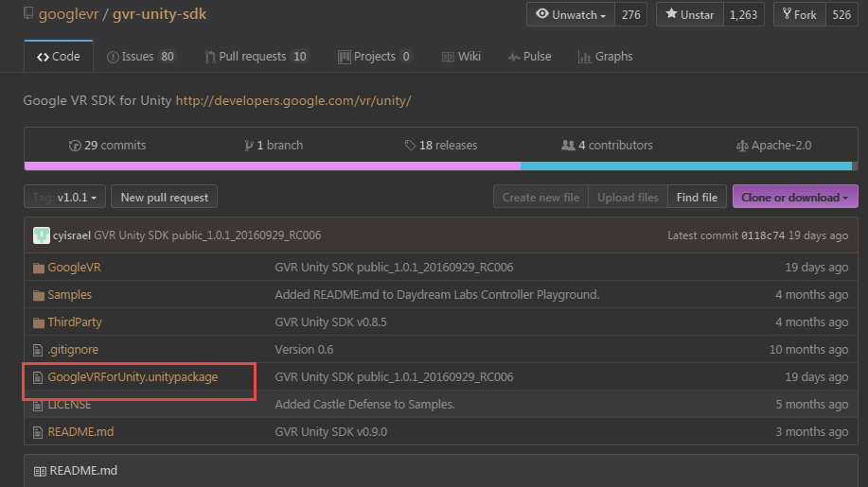
Task: Open the developers.google.com/vr/unity link
Action: point(293,100)
